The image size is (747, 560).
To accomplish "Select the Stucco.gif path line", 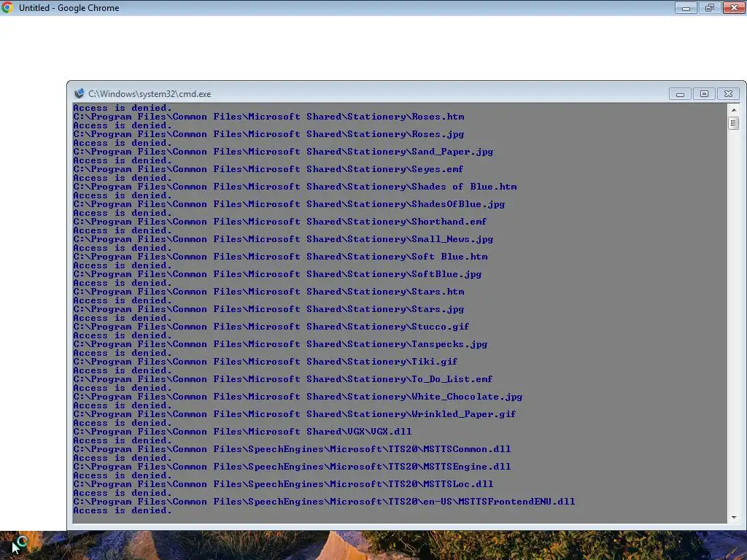I will [x=271, y=327].
